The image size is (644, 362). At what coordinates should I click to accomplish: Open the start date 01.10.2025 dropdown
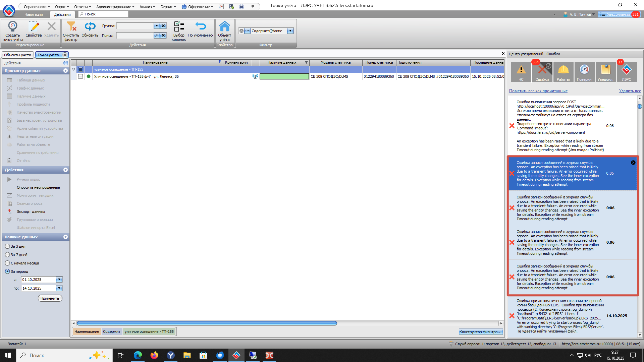(x=59, y=280)
